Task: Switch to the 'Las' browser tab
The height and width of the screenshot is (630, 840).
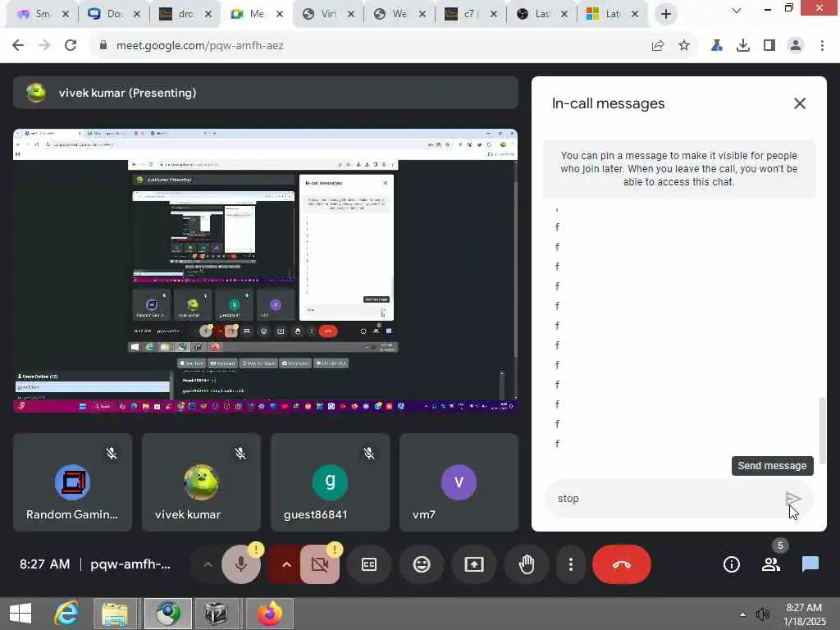Action: 541,14
